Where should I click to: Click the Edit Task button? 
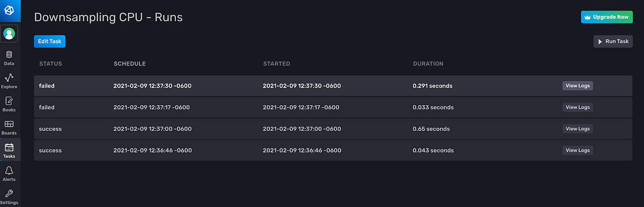[x=50, y=41]
